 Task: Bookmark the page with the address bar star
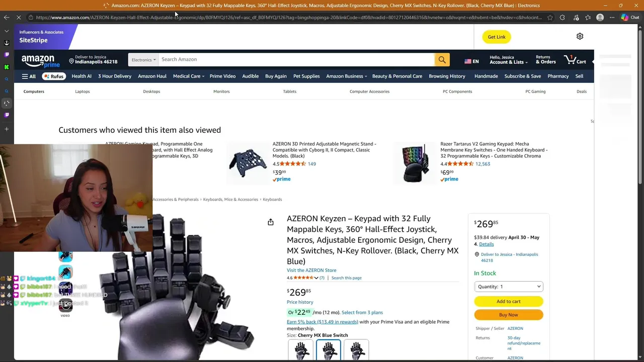550,17
